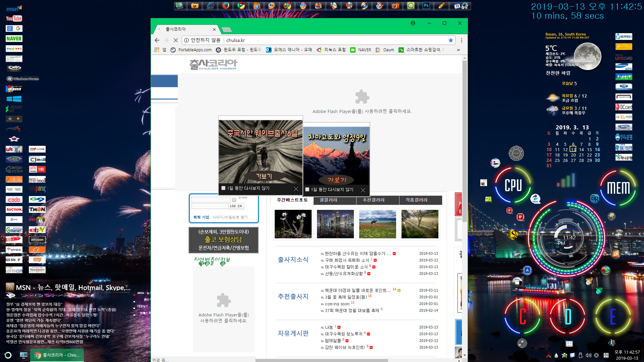Toggle the ID SAVE checkbox in login box

[x=234, y=200]
